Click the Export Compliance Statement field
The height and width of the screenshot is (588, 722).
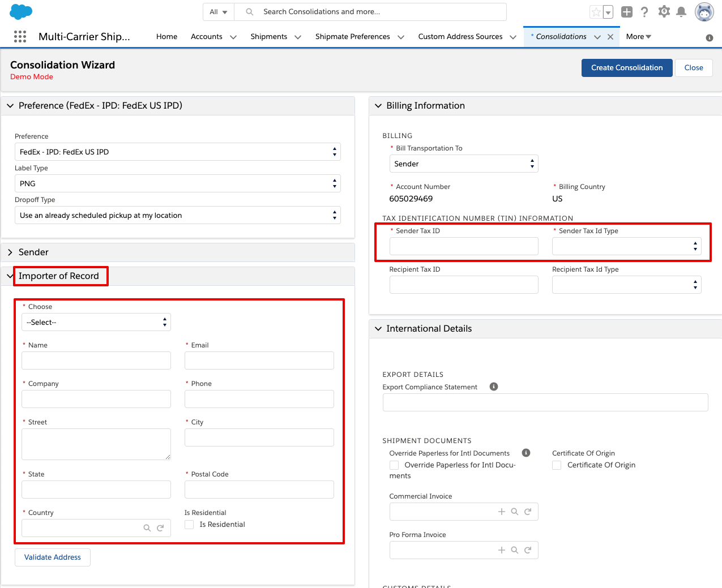tap(545, 402)
